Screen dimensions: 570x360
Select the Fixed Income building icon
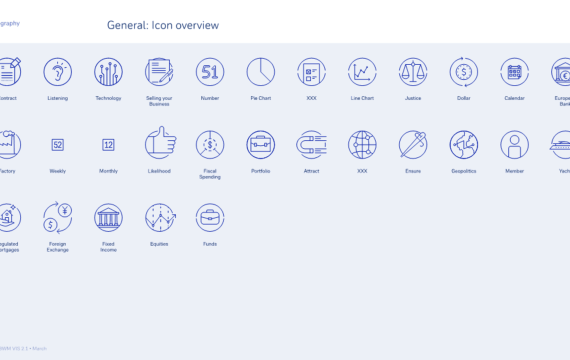(108, 217)
